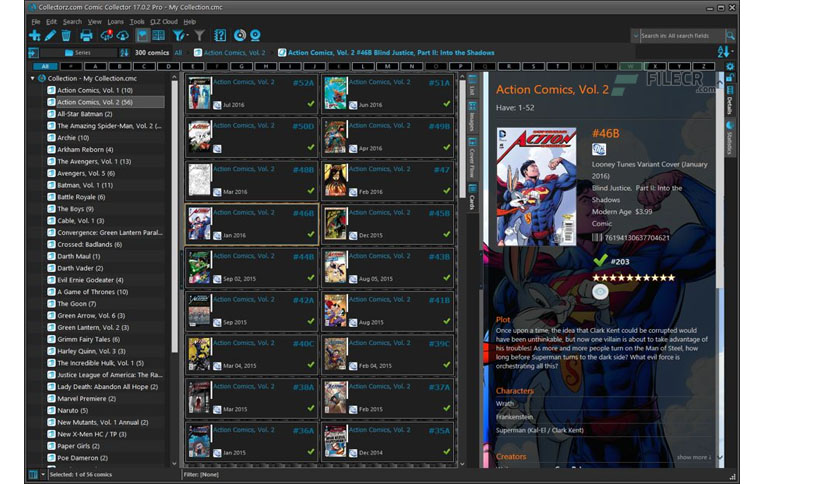Image resolution: width=836 pixels, height=484 pixels.
Task: Click the folder panel toggle arrow icon
Action: click(33, 53)
